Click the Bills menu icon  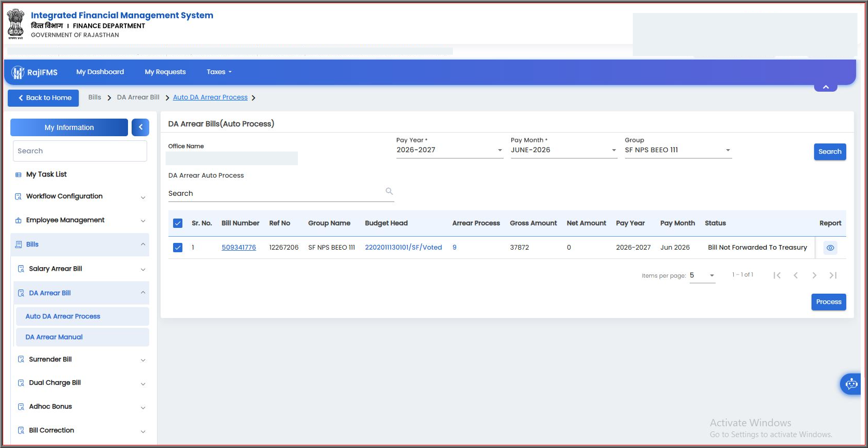[x=19, y=244]
